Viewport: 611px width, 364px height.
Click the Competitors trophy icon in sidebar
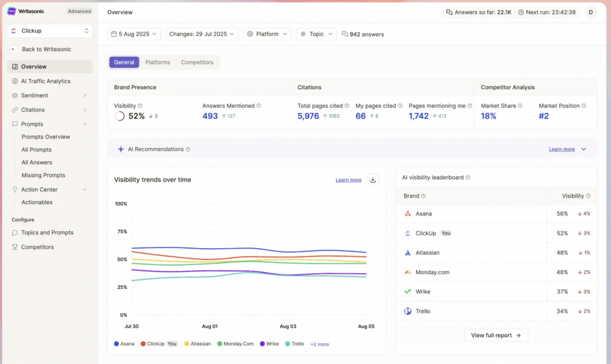(x=15, y=247)
